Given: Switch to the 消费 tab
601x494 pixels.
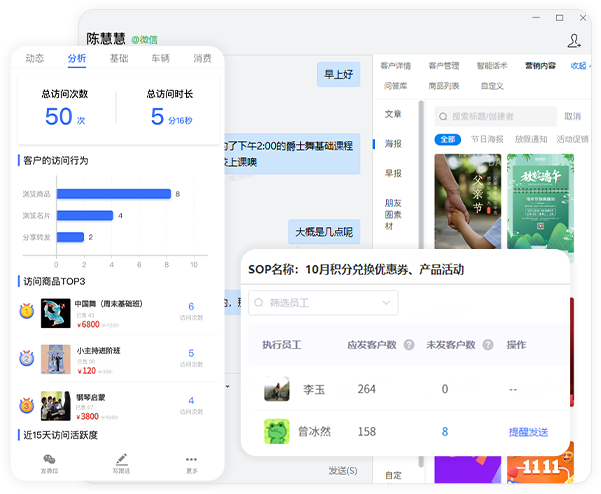Looking at the screenshot, I should point(202,59).
